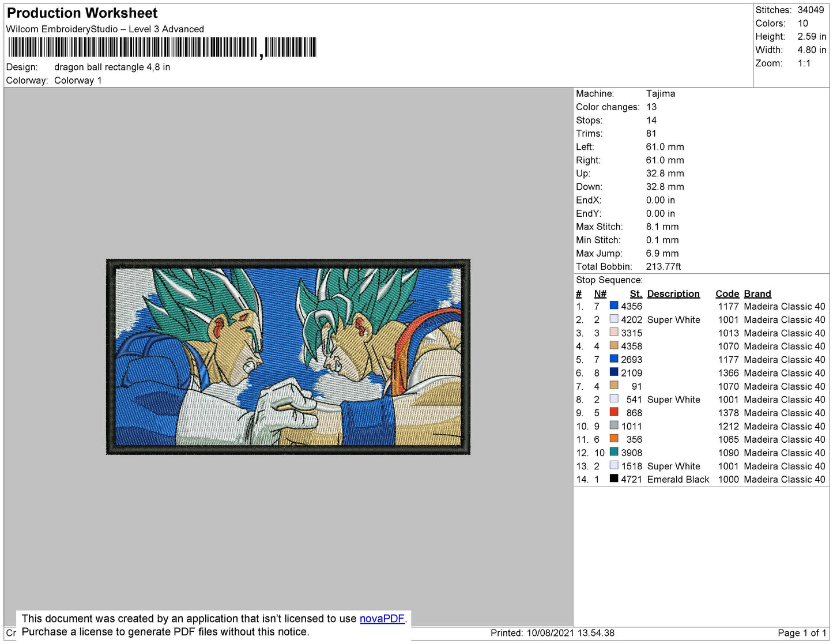This screenshot has height=644, width=833.
Task: Select the dark navy swatch for code 1366
Action: [x=614, y=372]
